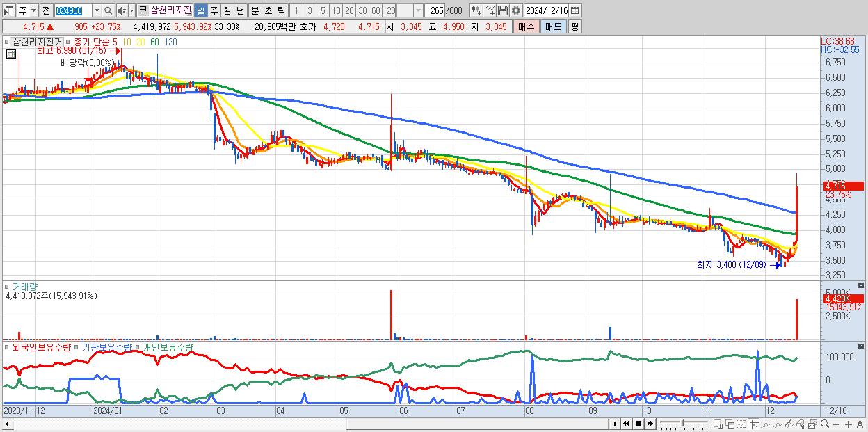Select the 초 (second) period toggle
The height and width of the screenshot is (432, 868).
268,10
